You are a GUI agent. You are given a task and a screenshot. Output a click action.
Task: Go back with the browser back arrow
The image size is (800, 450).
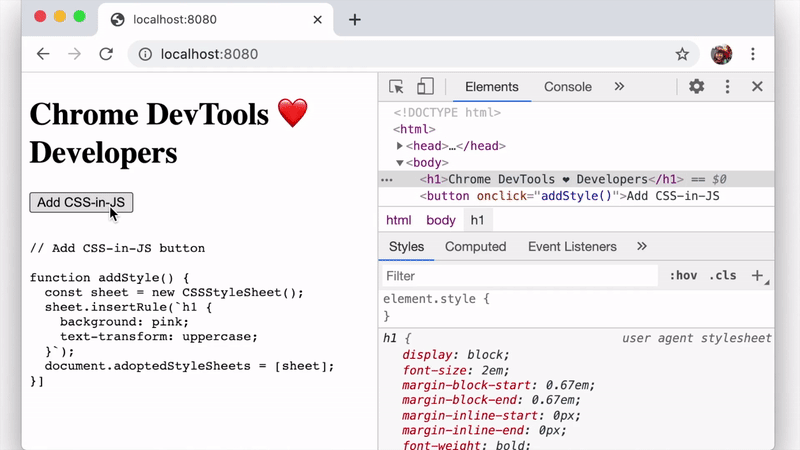[x=43, y=54]
